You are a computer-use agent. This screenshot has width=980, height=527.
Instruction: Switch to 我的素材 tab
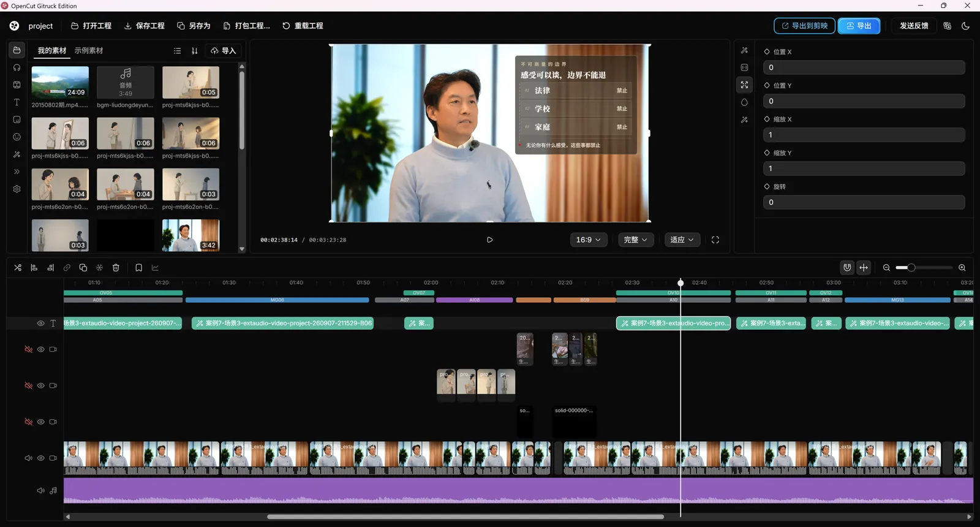pyautogui.click(x=52, y=51)
